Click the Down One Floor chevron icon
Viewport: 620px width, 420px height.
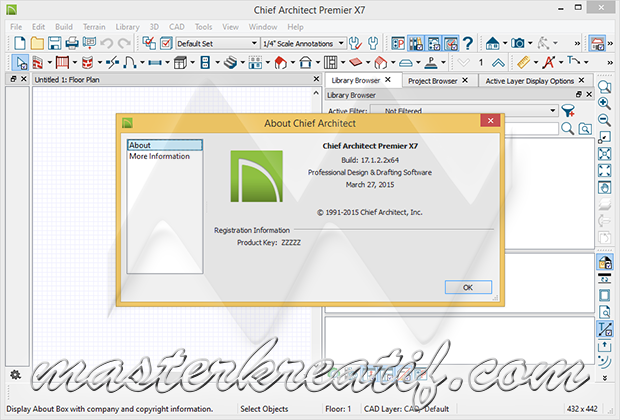(x=463, y=62)
